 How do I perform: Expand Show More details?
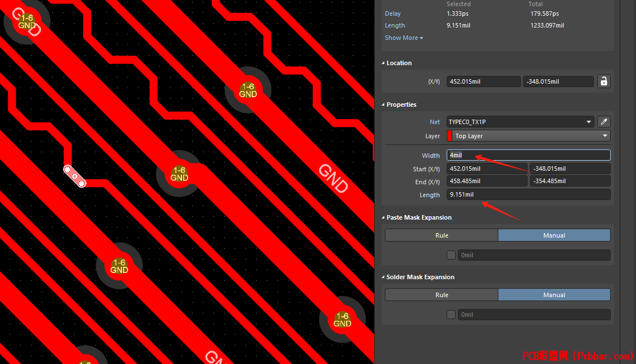[403, 38]
